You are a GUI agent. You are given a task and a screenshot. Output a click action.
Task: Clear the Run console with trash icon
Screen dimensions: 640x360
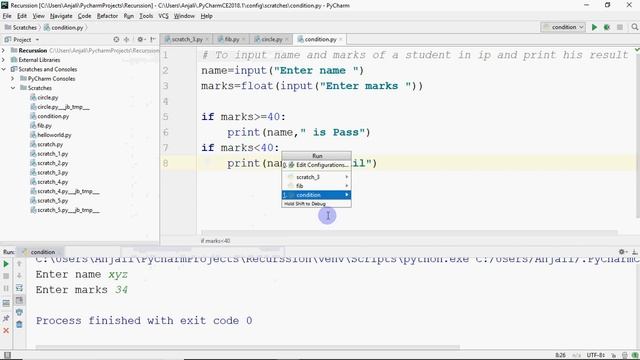pos(19,324)
